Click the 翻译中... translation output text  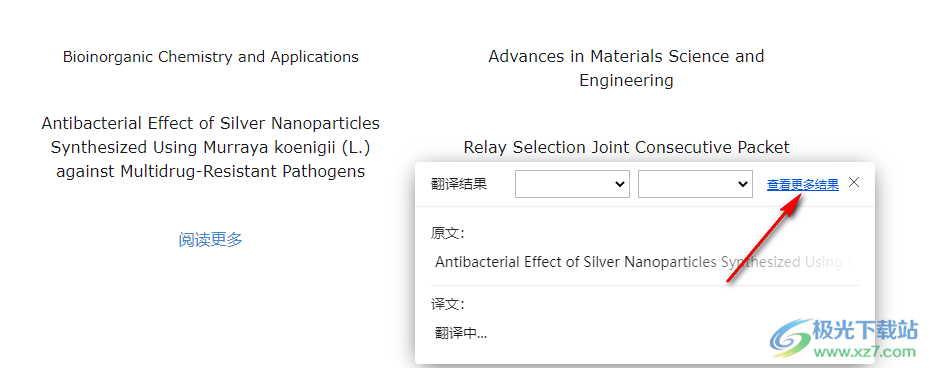pyautogui.click(x=461, y=333)
